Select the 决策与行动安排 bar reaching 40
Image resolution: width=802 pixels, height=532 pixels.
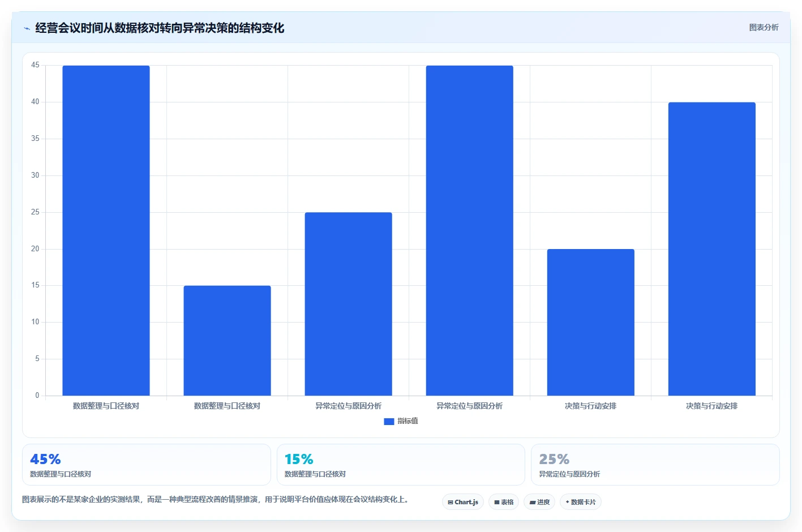[x=711, y=249]
